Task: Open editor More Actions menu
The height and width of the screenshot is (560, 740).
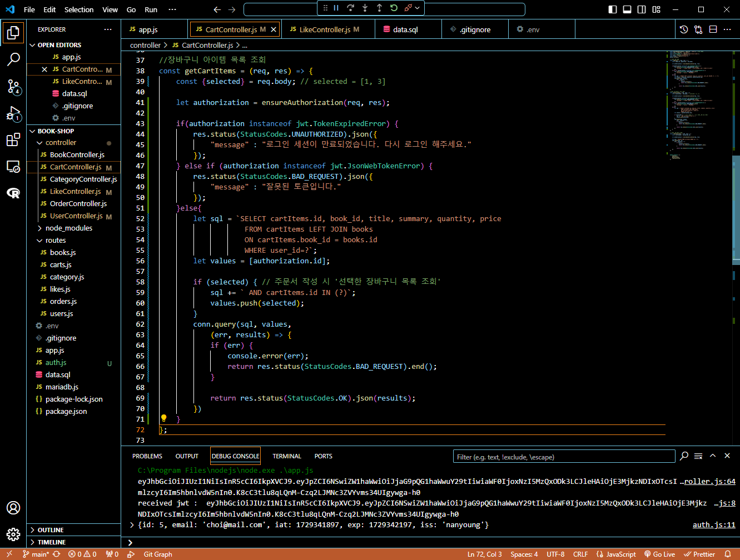Action: tap(727, 29)
